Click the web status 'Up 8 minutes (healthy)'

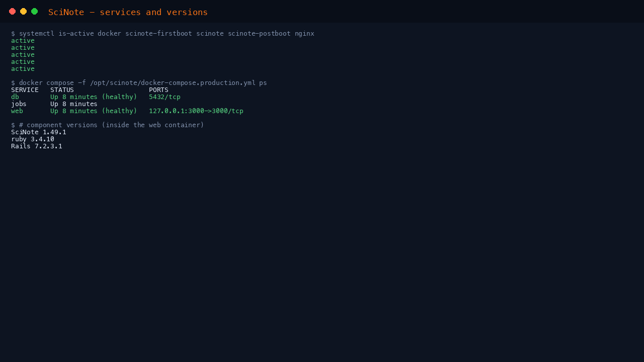click(94, 111)
